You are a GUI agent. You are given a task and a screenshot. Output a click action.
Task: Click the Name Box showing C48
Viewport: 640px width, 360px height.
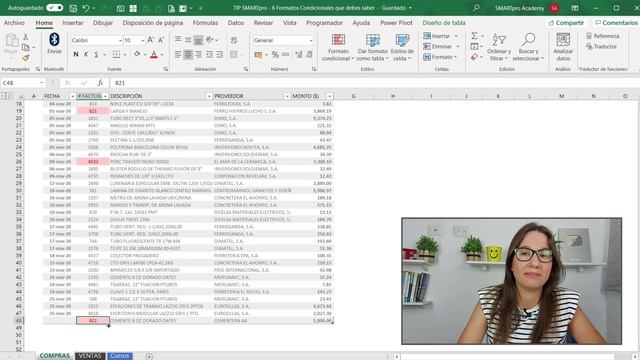(x=23, y=83)
